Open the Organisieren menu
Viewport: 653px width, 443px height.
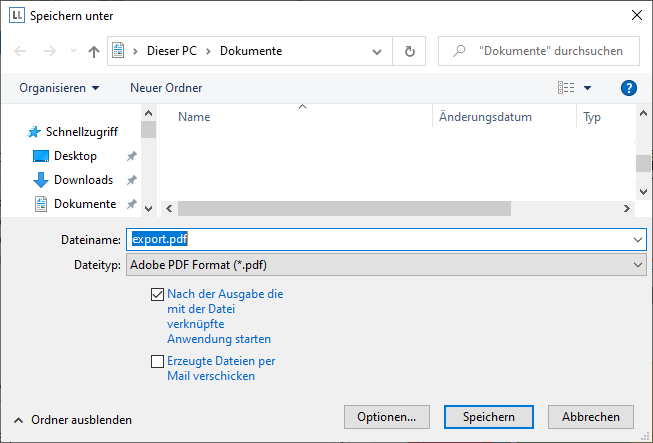59,88
